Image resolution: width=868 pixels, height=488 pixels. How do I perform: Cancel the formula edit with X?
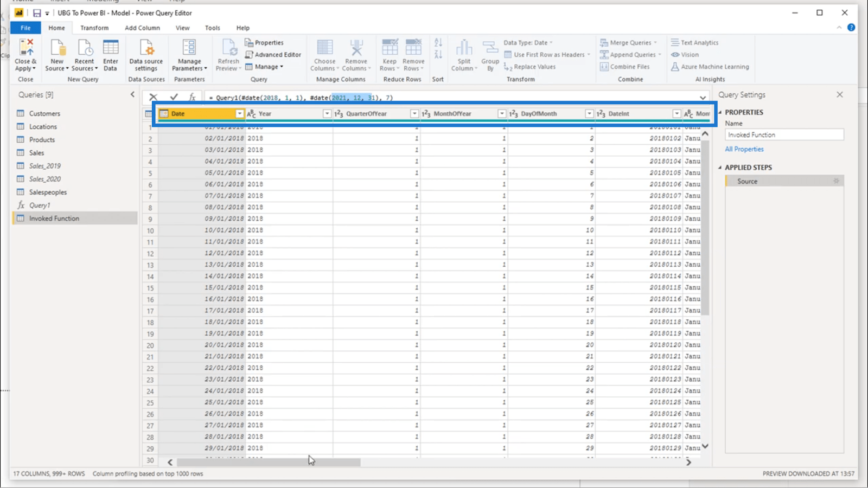point(153,97)
